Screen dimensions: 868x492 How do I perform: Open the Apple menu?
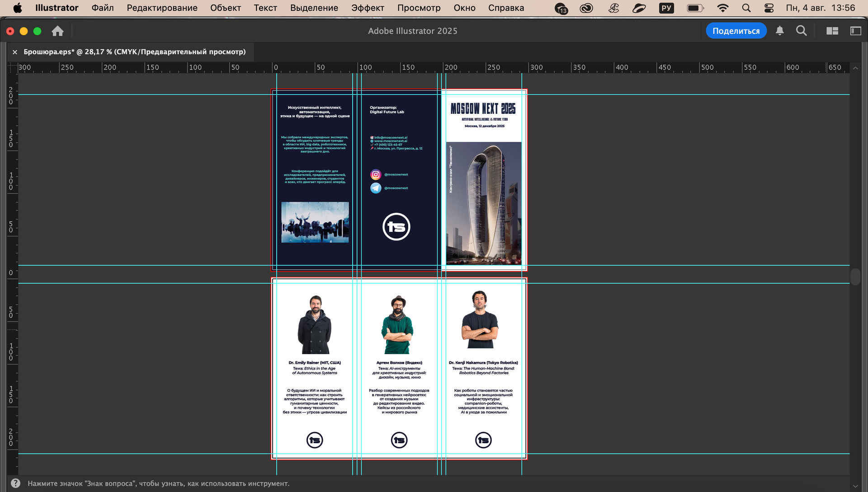(18, 8)
